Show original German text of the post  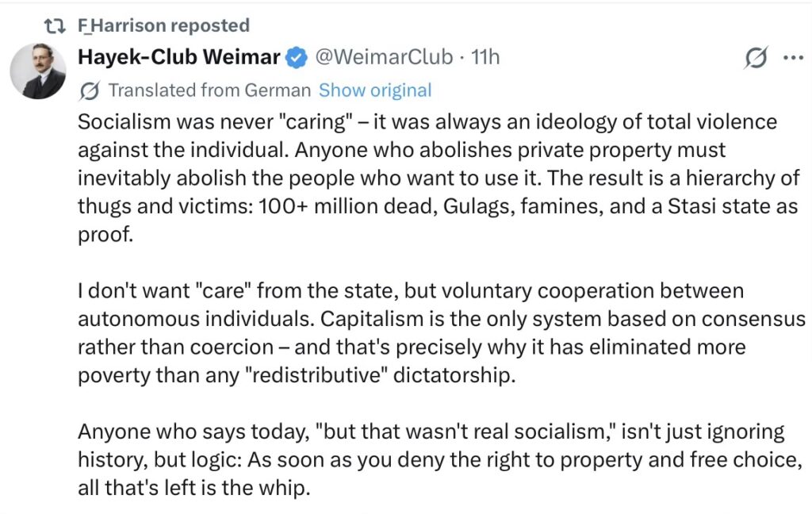click(375, 90)
